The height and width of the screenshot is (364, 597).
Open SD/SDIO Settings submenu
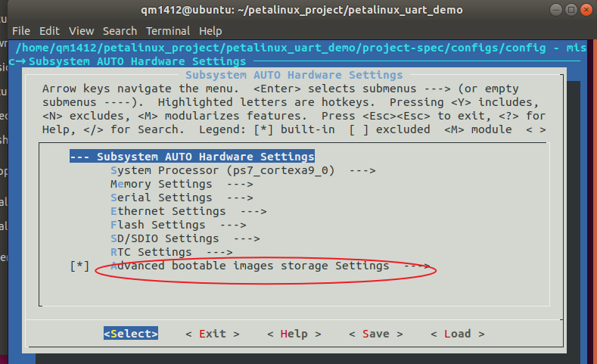(x=185, y=238)
